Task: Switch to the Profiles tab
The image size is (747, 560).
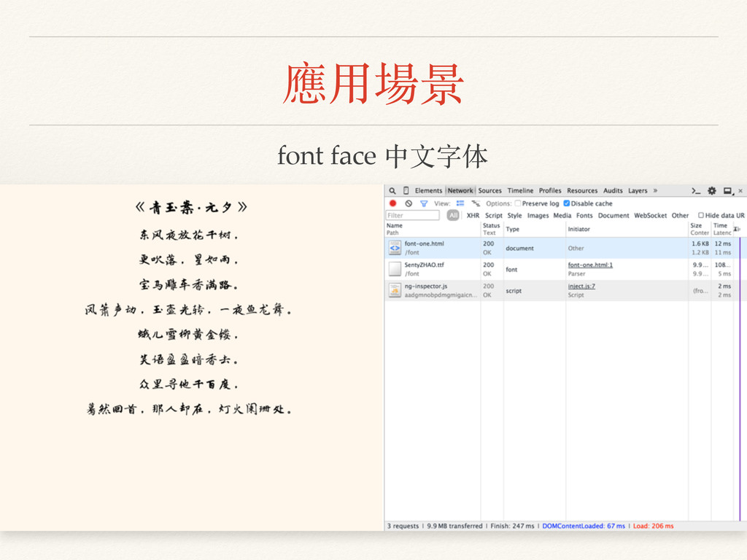Action: coord(550,190)
